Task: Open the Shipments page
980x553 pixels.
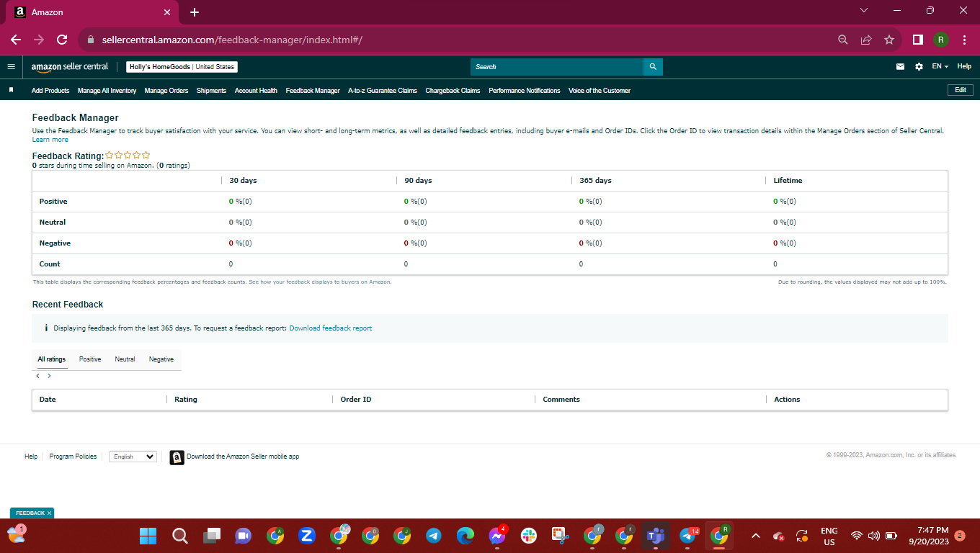Action: coord(211,91)
